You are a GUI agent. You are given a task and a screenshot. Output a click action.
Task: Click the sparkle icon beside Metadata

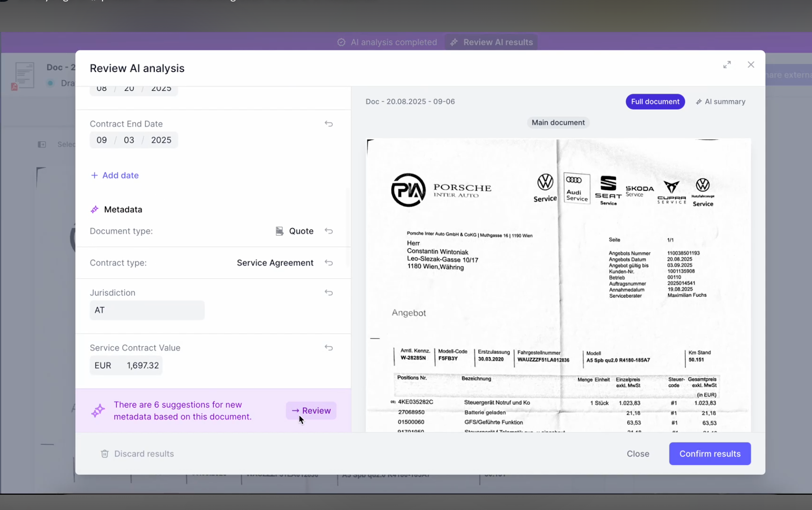(95, 210)
